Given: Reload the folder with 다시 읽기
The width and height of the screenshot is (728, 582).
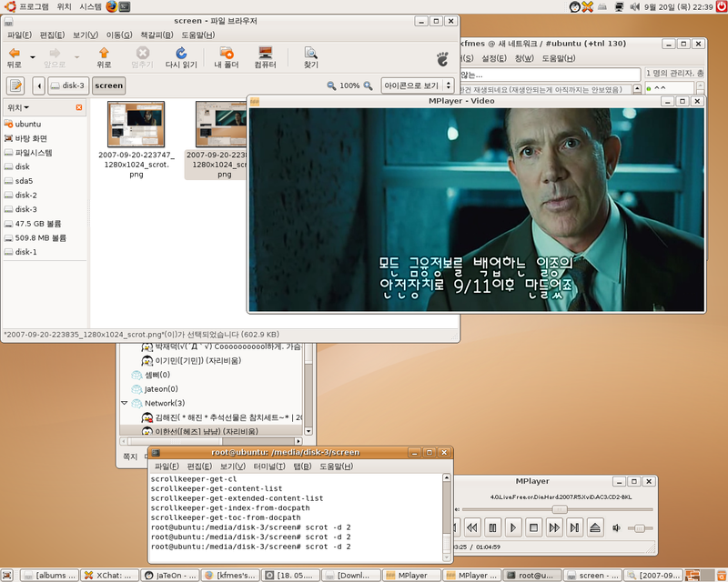Looking at the screenshot, I should (x=181, y=57).
